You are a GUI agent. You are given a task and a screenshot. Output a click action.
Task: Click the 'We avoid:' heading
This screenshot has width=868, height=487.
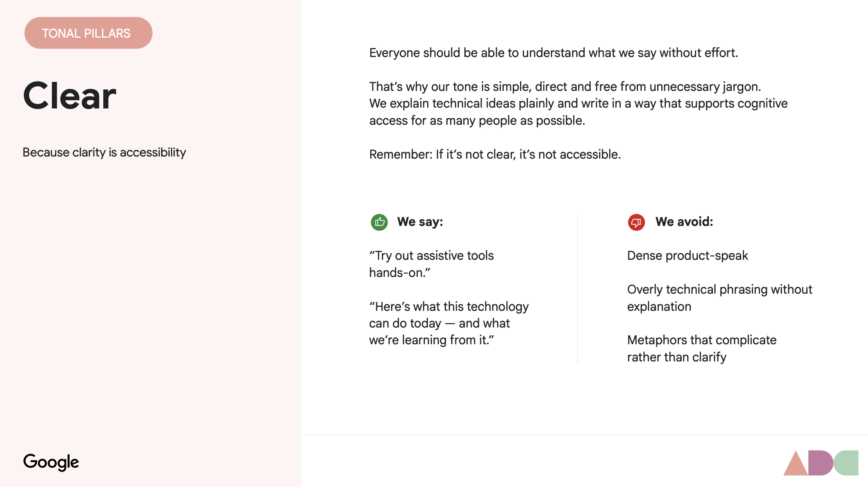[x=684, y=222]
